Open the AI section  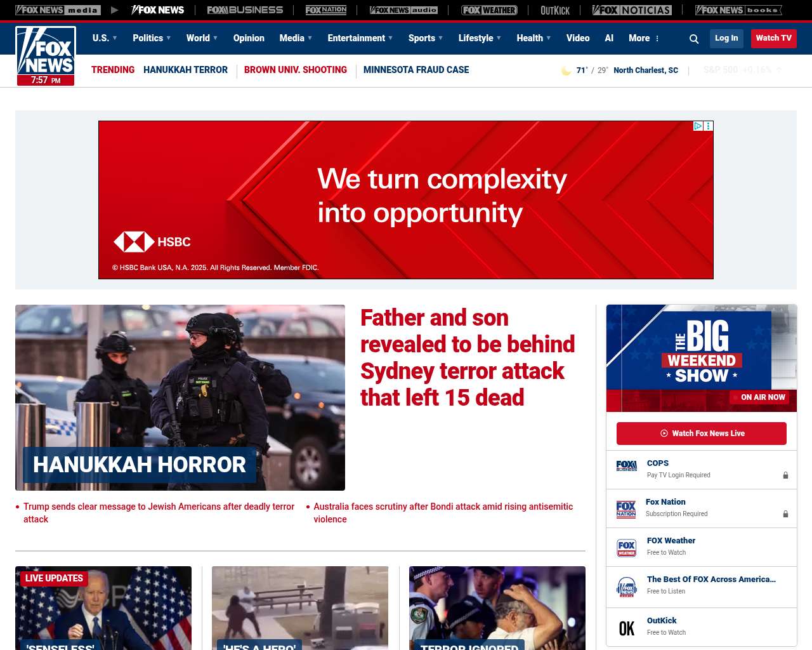[609, 38]
